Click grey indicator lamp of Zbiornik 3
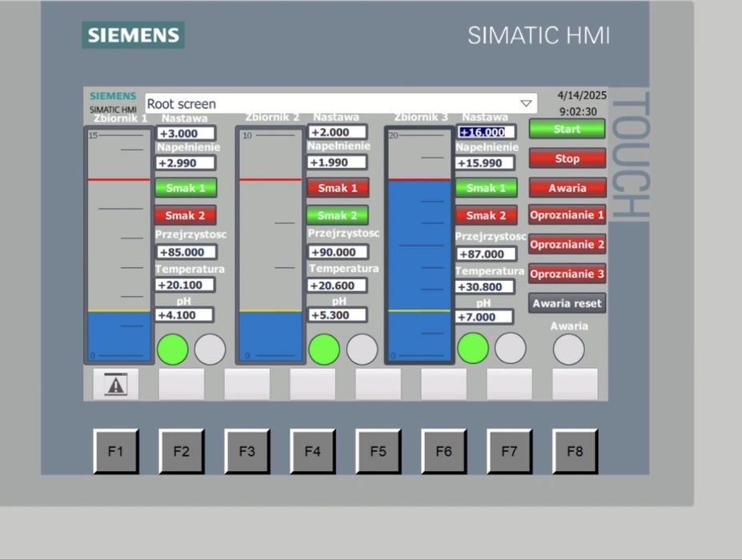Viewport: 742px width, 560px height. coord(510,348)
